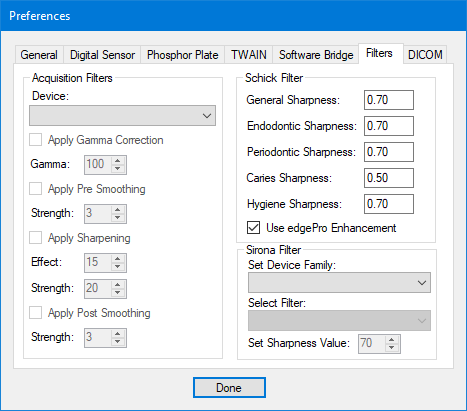Screen dimensions: 467x411
Task: Increase Post Smoothing Strength with up arrow
Action: pyautogui.click(x=118, y=334)
